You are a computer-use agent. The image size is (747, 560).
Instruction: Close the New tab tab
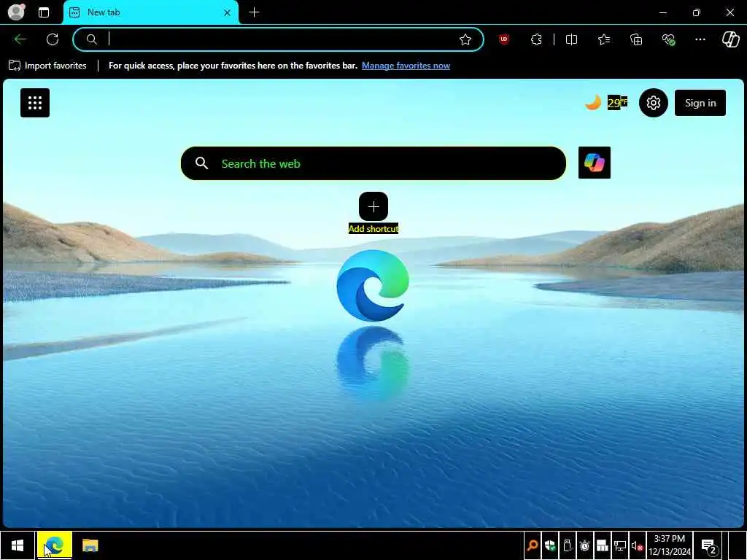(x=228, y=13)
